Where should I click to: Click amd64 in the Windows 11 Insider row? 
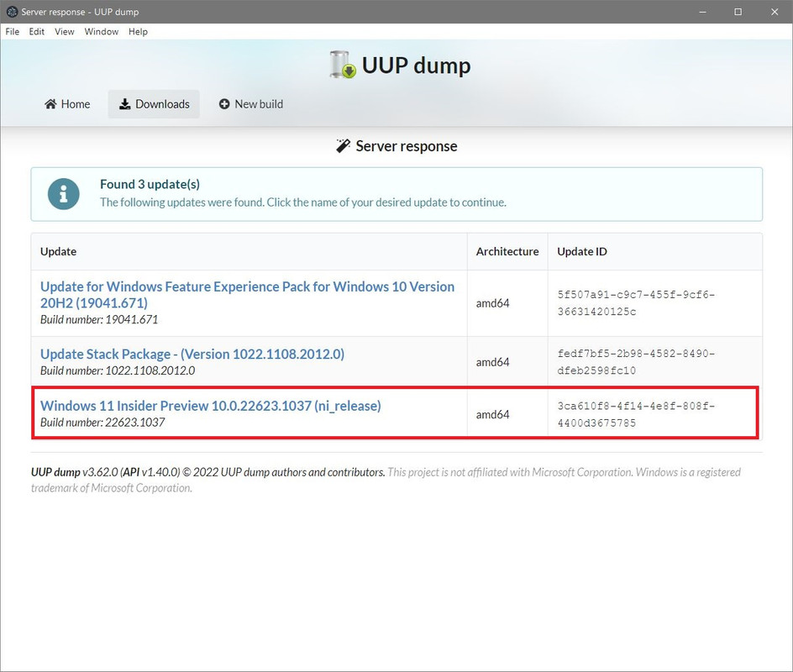492,415
